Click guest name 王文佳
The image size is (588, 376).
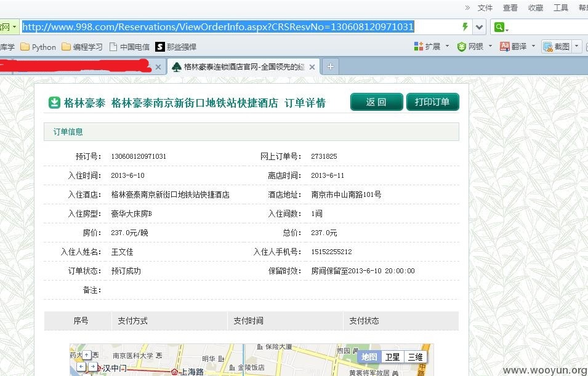click(122, 252)
